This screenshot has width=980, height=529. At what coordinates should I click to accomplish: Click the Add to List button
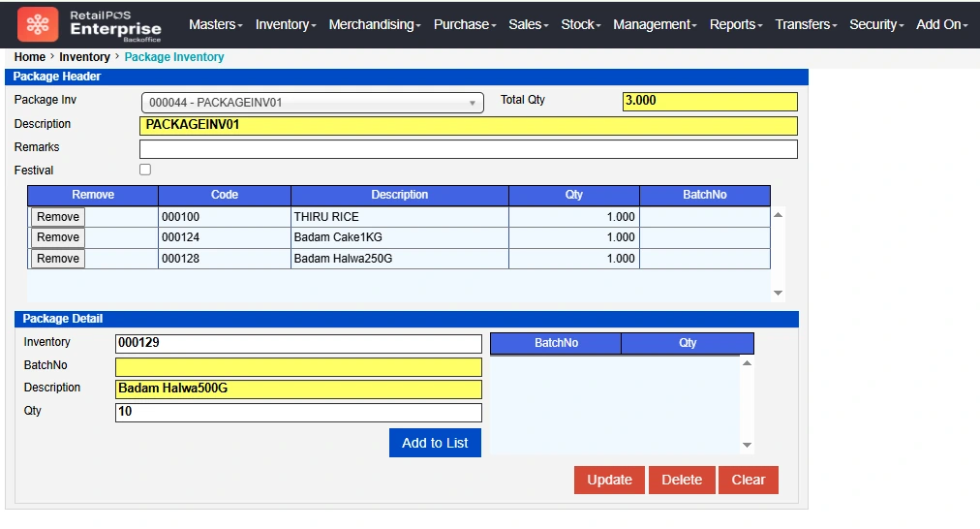coord(435,443)
